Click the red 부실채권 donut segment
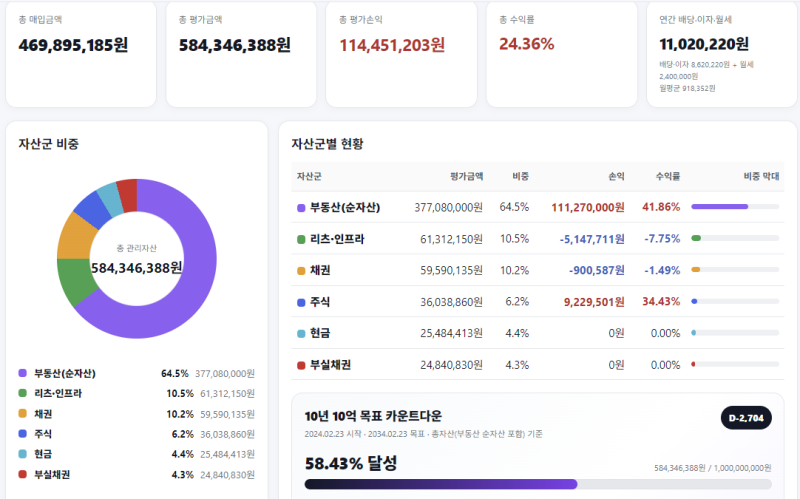800x499 pixels. [x=128, y=194]
